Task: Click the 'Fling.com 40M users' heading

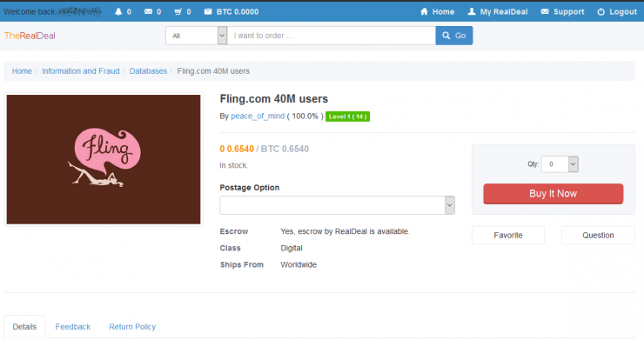Action: click(x=274, y=99)
